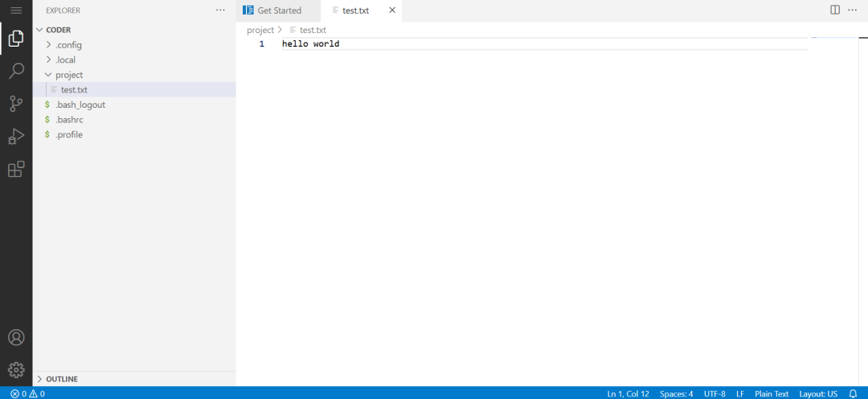The height and width of the screenshot is (399, 868).
Task: Open the Manage settings gear
Action: pyautogui.click(x=16, y=369)
